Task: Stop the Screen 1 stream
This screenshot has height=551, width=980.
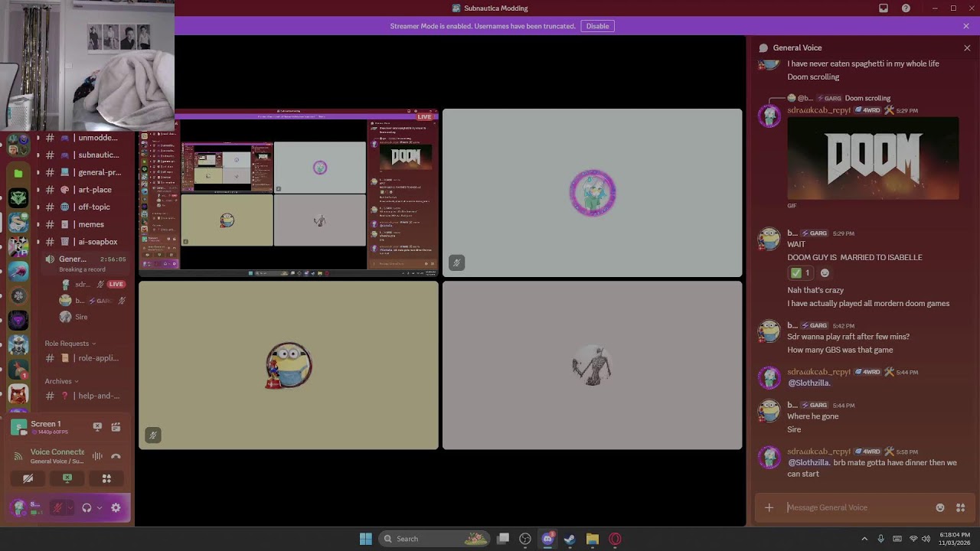Action: coord(97,427)
